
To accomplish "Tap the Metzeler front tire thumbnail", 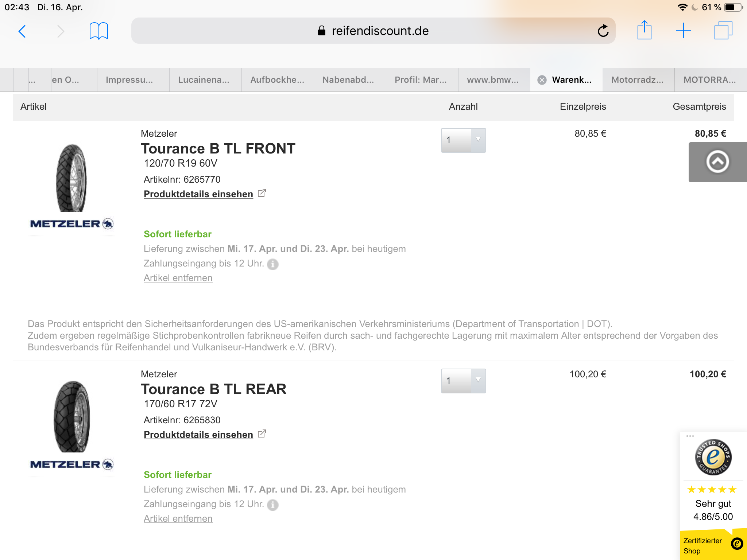I will tap(71, 178).
